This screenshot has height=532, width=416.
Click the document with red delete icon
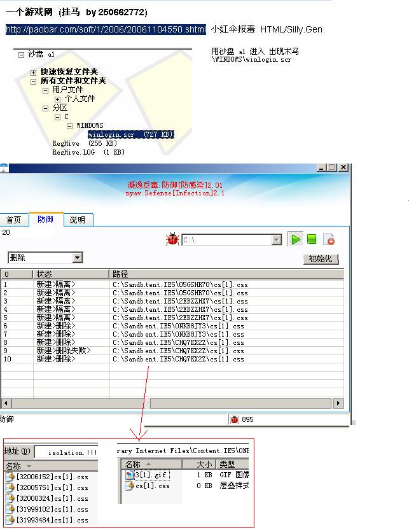coord(329,239)
